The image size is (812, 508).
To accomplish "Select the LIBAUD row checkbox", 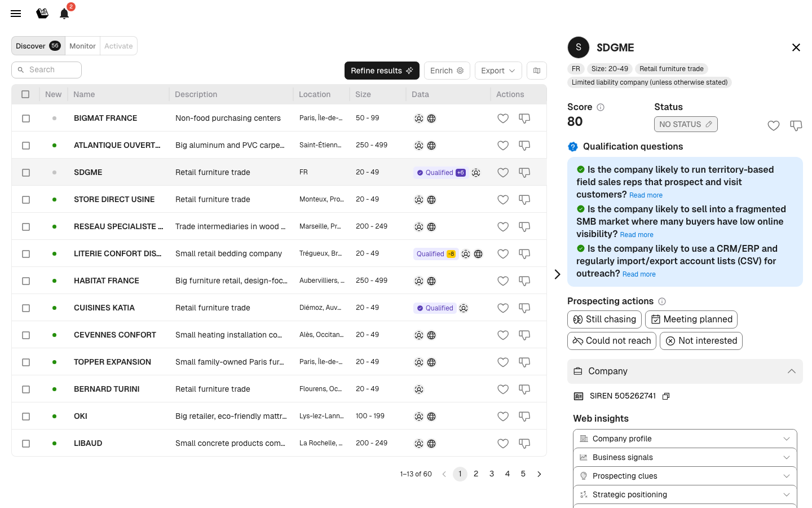I will tap(26, 444).
